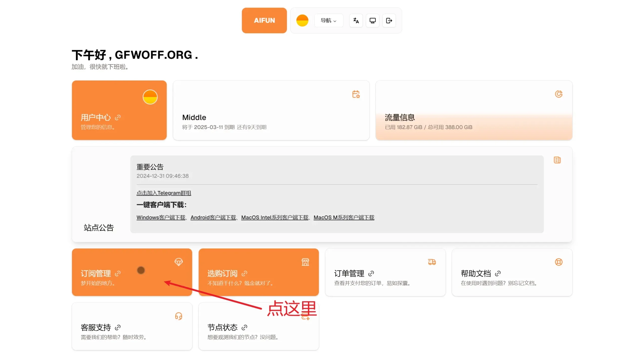Click the diamond icon in 订阅管理 card

coord(179,262)
